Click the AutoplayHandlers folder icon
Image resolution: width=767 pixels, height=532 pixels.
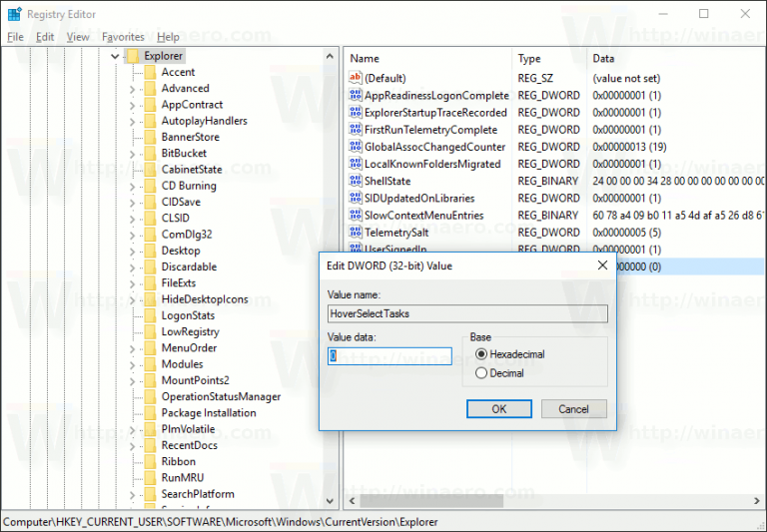(x=150, y=121)
